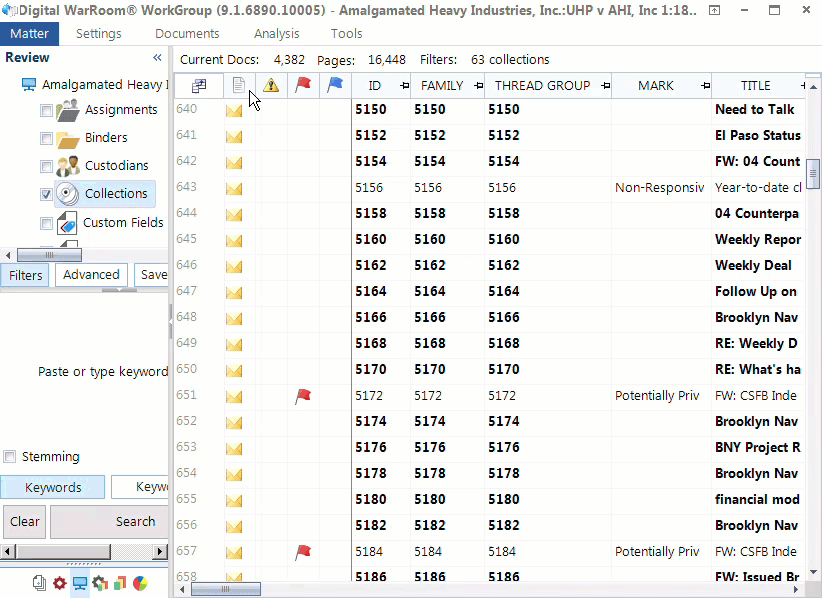Open the Settings menu
This screenshot has width=822, height=598.
click(x=99, y=34)
